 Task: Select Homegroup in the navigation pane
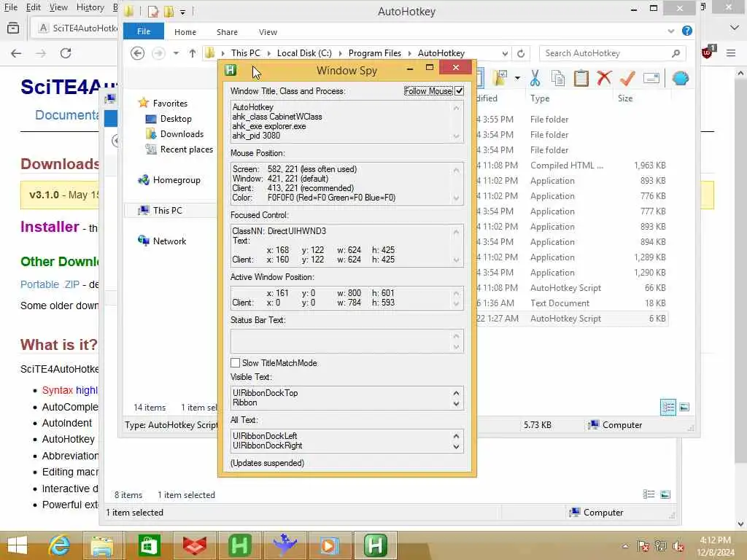tap(177, 180)
